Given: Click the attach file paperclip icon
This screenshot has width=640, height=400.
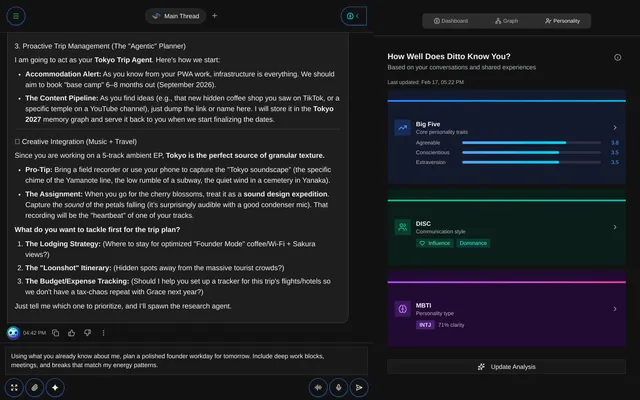Looking at the screenshot, I should click(35, 387).
